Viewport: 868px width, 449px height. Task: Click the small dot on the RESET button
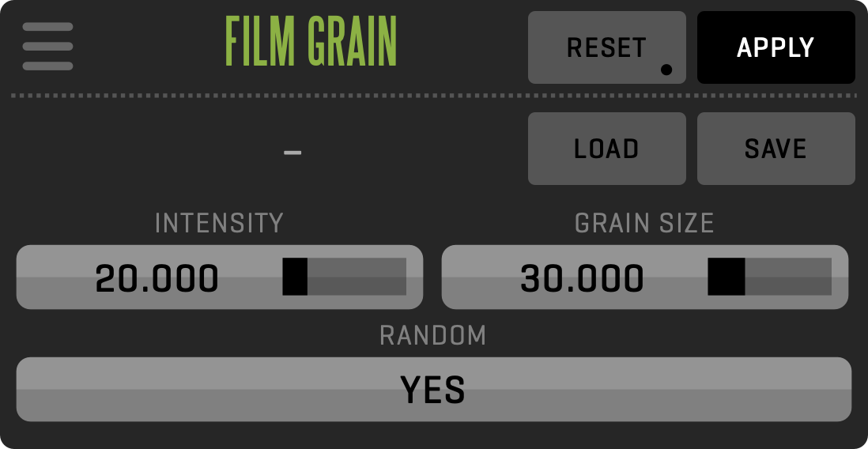pos(666,70)
